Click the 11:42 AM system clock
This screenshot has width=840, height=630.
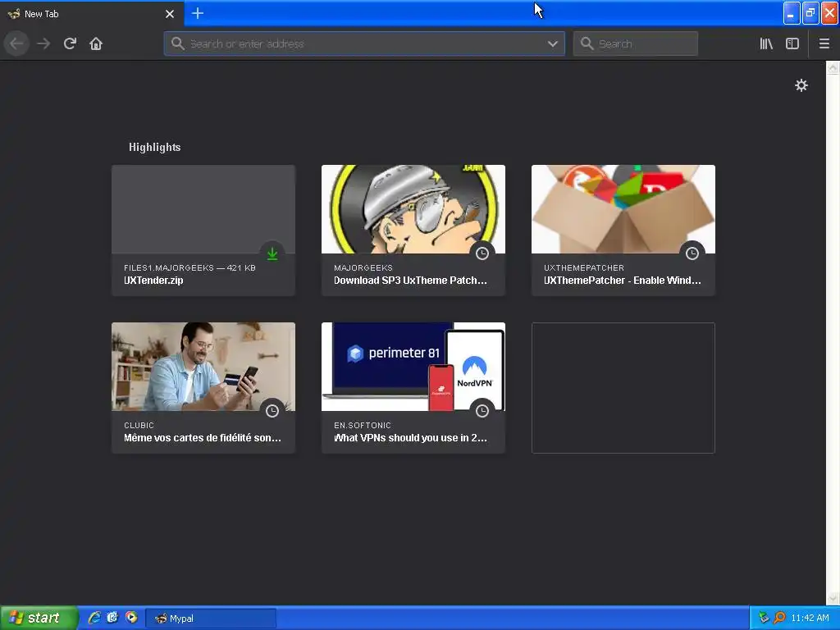click(810, 618)
